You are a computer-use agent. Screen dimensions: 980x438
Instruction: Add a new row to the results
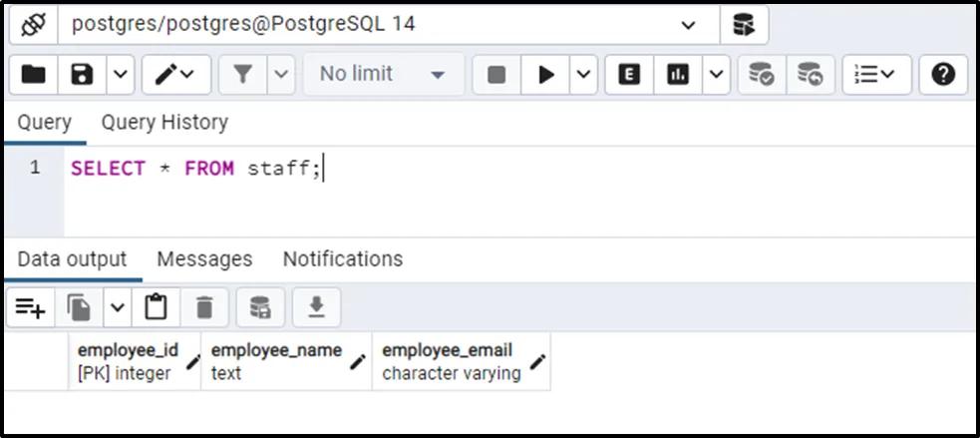coord(31,307)
